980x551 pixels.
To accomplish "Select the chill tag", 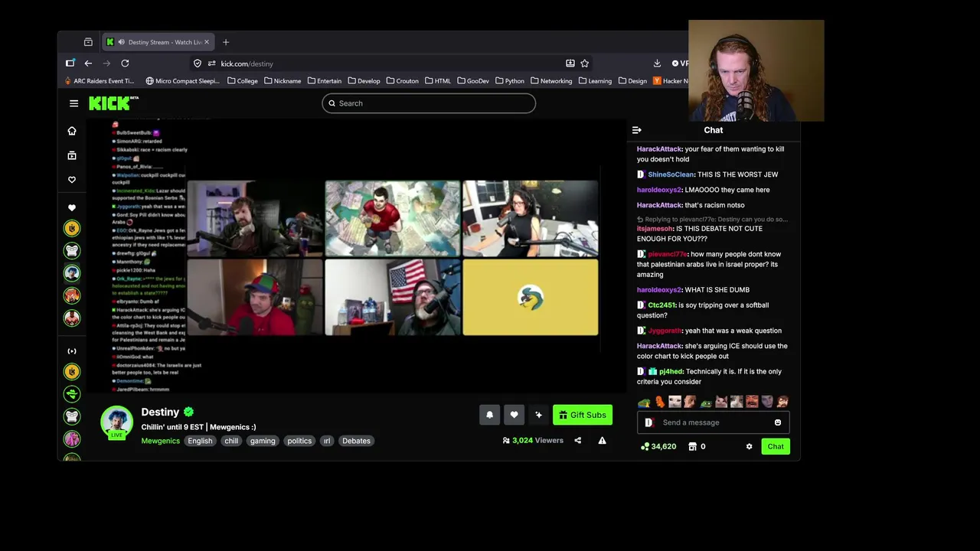I will pos(231,441).
